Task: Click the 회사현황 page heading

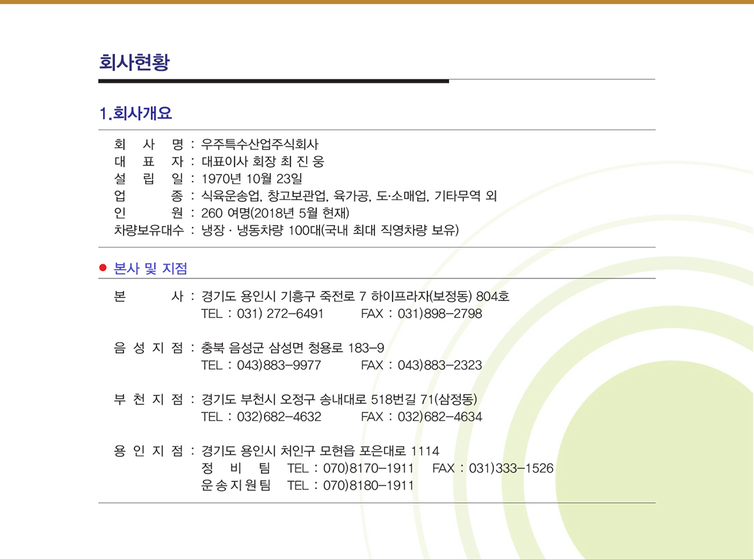Action: [x=134, y=63]
